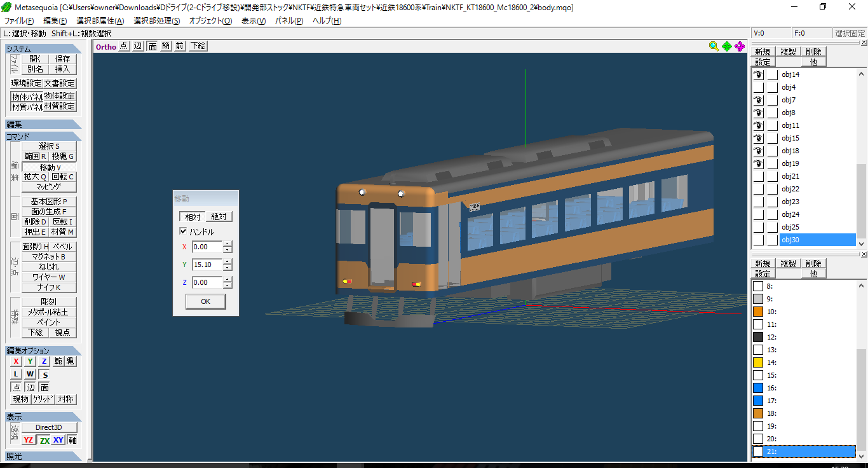Hide obj11 using its eye icon
Viewport: 868px width, 468px height.
[758, 125]
